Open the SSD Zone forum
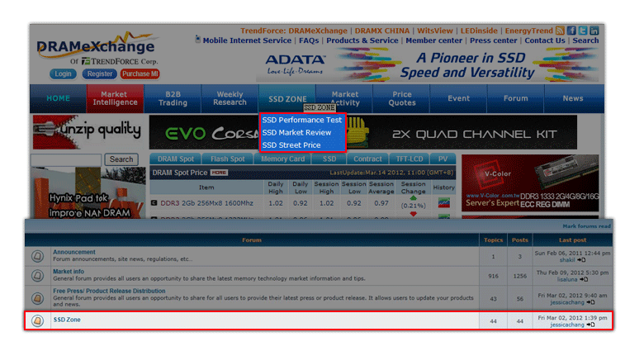Viewport: 644px width, 351px height. (x=67, y=320)
